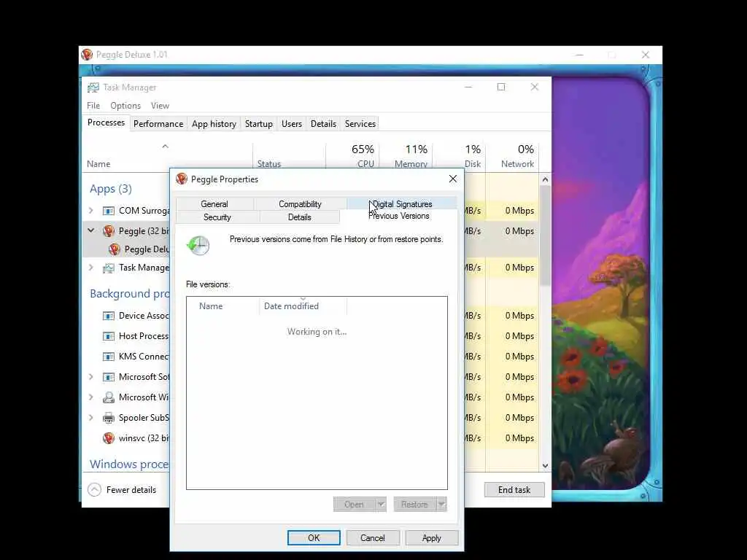Click the Peggle Deluxe child process icon
This screenshot has height=560, width=747.
coord(115,249)
